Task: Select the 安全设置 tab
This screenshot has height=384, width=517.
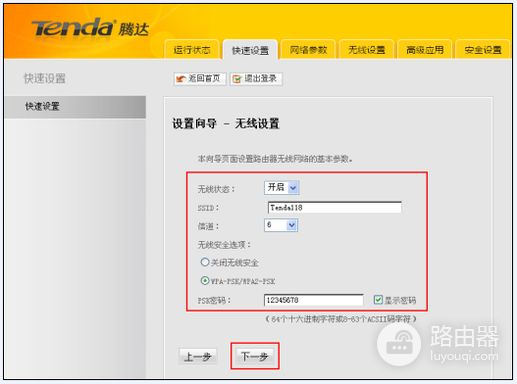Action: click(x=483, y=50)
